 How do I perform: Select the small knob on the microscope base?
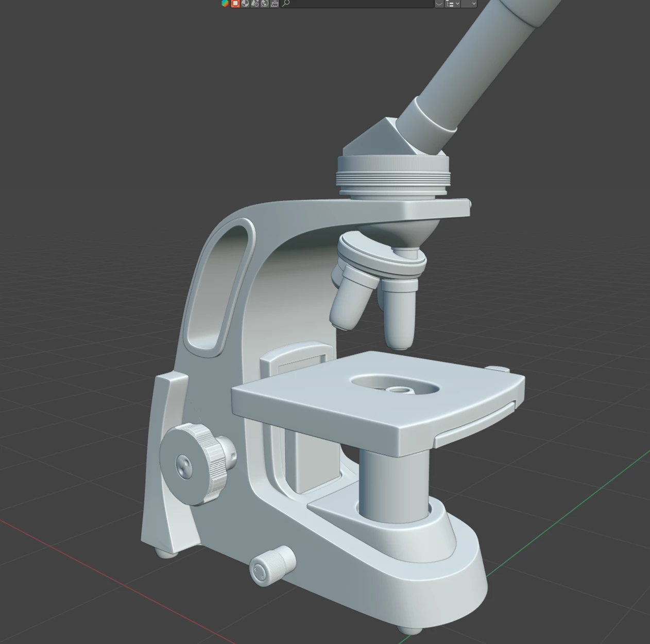(x=272, y=566)
